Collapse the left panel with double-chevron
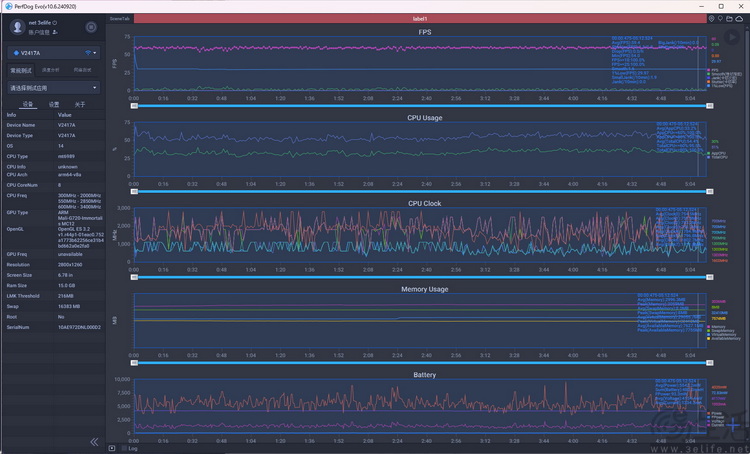The image size is (750, 454). [94, 442]
